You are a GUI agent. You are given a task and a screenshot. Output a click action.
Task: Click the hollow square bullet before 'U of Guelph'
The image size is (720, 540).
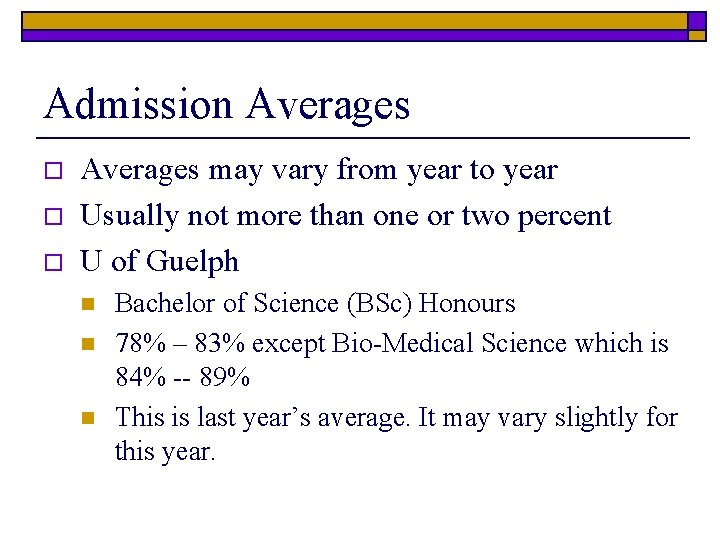point(53,263)
